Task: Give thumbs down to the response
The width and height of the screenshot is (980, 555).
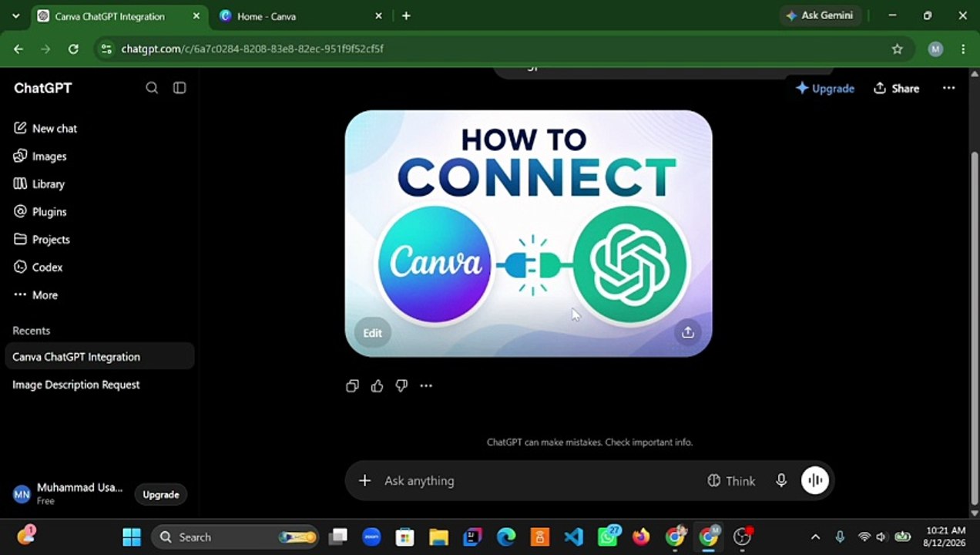Action: (x=401, y=386)
